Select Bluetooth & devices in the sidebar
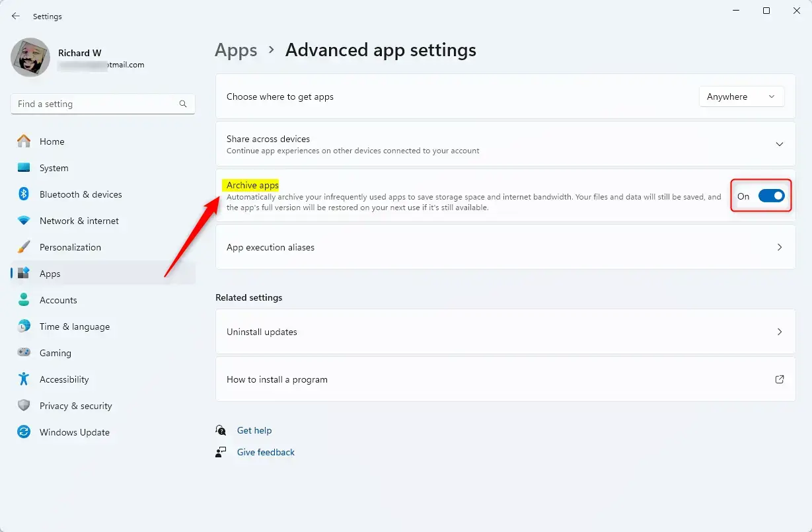 81,194
